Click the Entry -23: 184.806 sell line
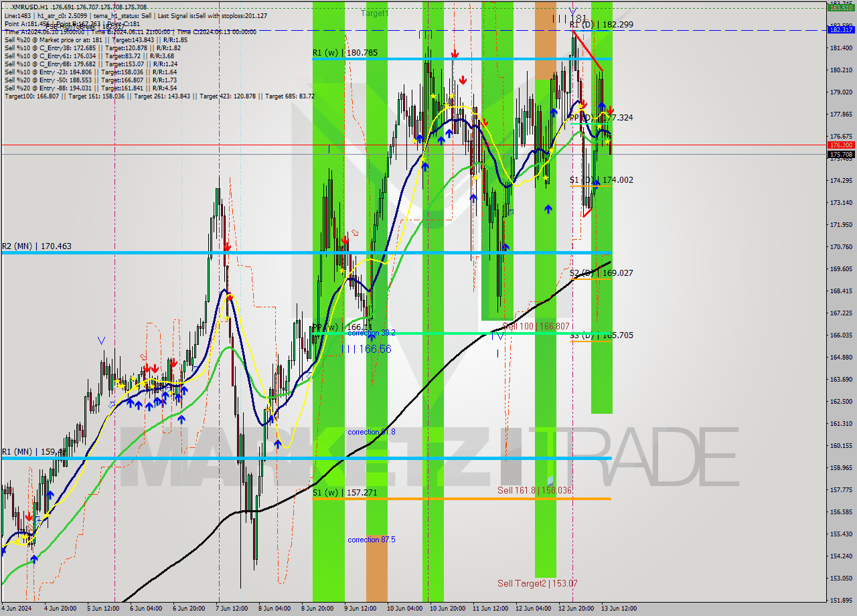The image size is (857, 616). 90,72
